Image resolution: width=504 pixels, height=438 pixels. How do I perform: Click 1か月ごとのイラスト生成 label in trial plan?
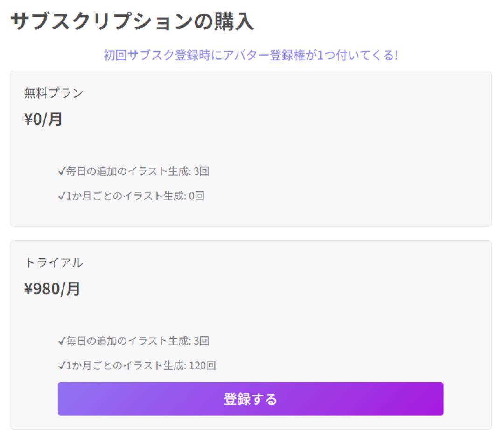(x=126, y=366)
